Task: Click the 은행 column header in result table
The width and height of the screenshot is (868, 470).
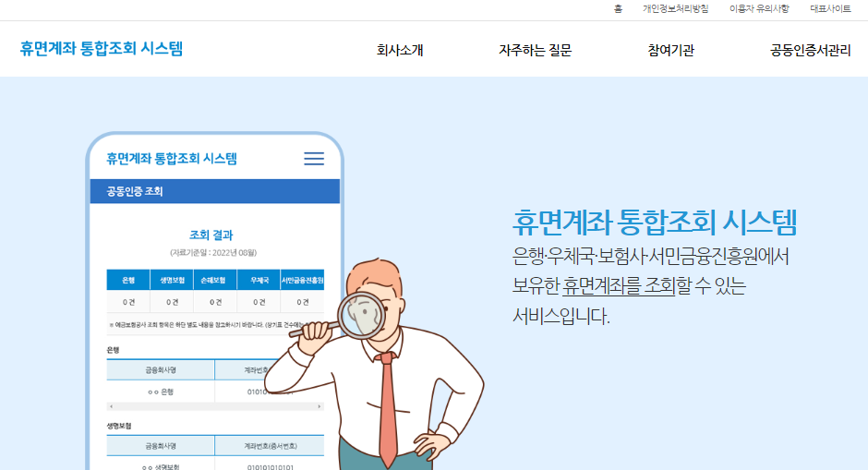Action: point(128,280)
